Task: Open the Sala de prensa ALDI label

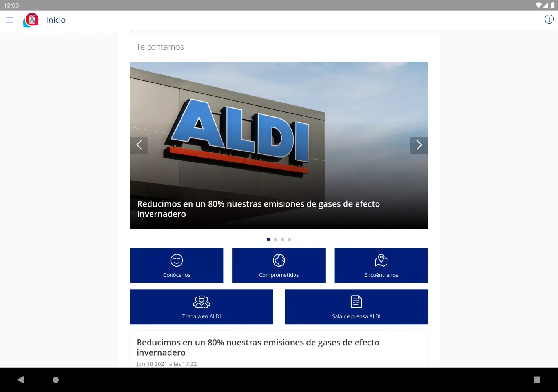Action: (x=356, y=316)
